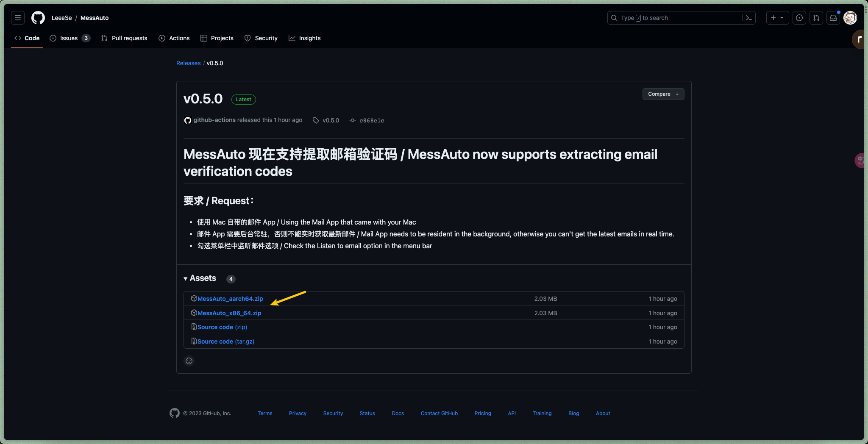The image size is (868, 444).
Task: Open notifications inbox icon
Action: 833,18
